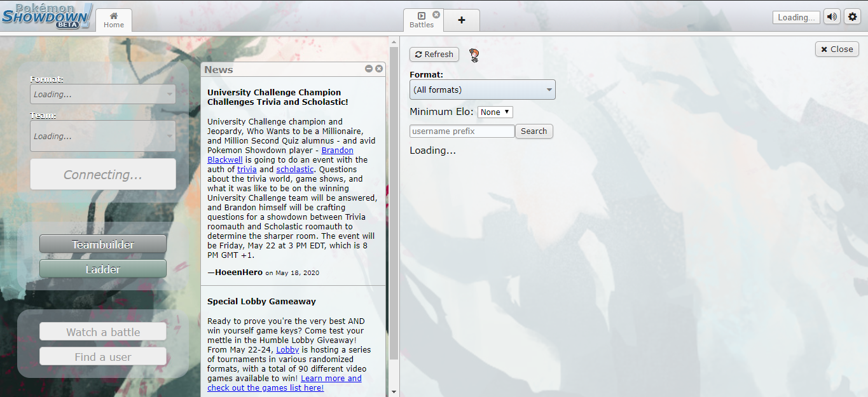
Task: Open the settings gear options
Action: (852, 17)
